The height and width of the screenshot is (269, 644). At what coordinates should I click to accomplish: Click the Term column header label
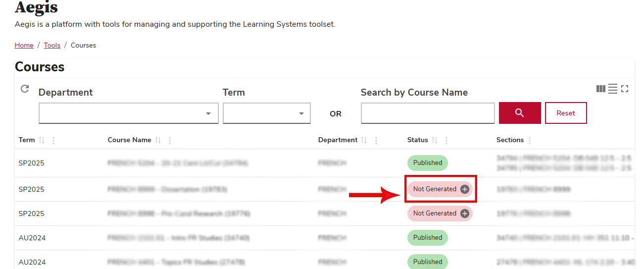27,140
